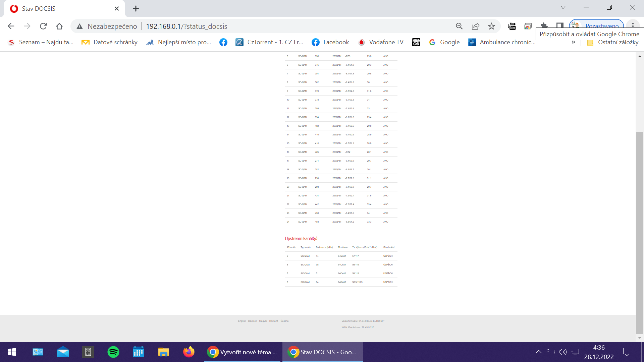Open Spotify from the taskbar
Screen dimensions: 644x362
113,352
